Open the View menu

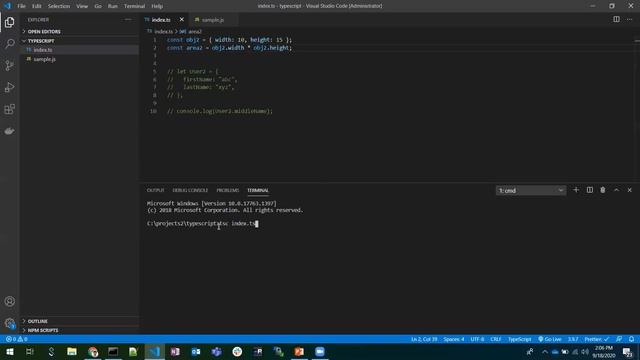click(x=82, y=6)
